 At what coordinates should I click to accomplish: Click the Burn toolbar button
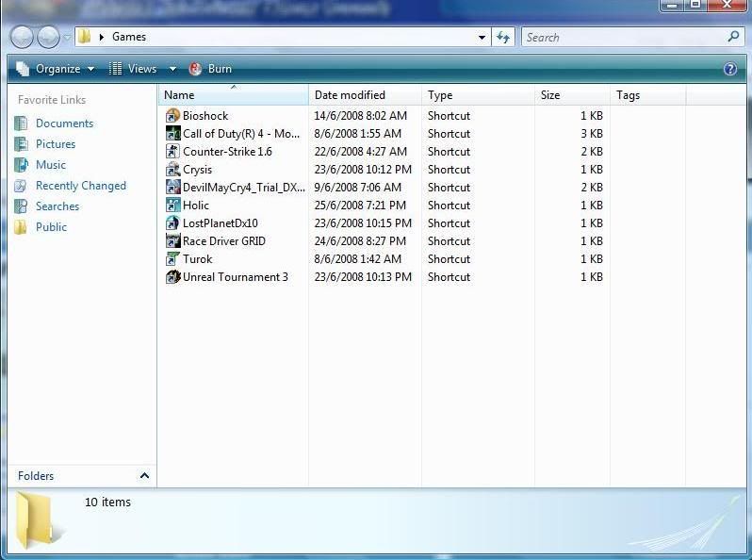pyautogui.click(x=211, y=69)
